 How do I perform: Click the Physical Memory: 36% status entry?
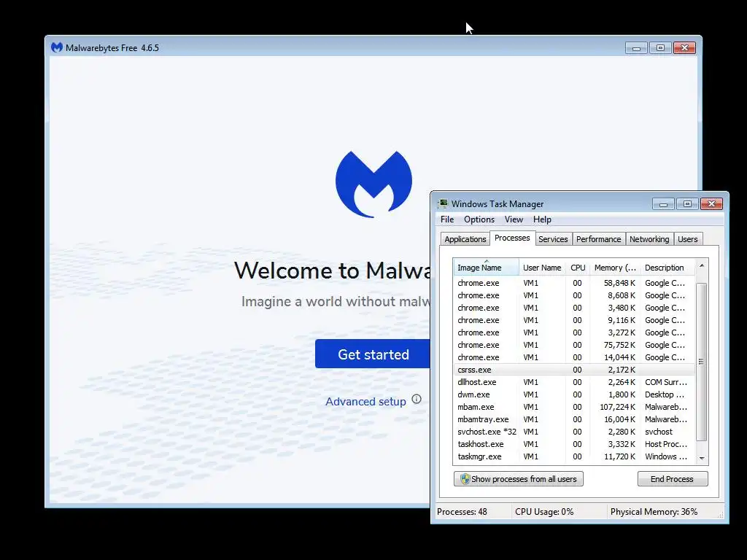click(x=654, y=512)
